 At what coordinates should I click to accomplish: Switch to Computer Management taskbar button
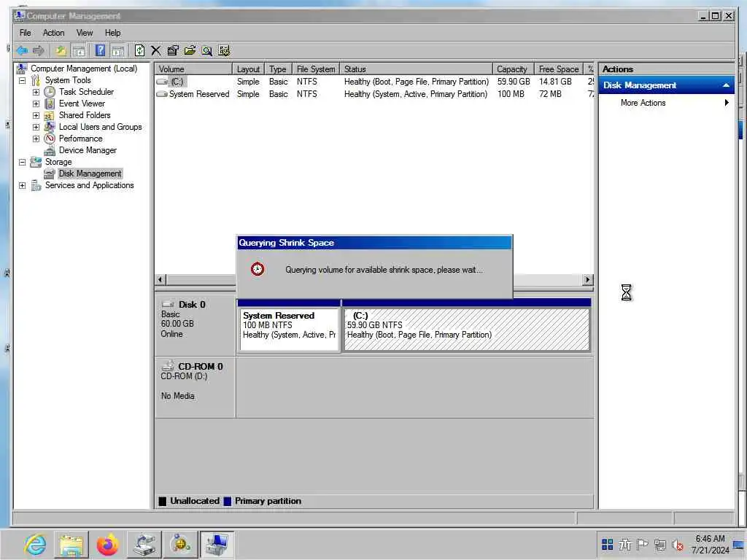click(217, 545)
